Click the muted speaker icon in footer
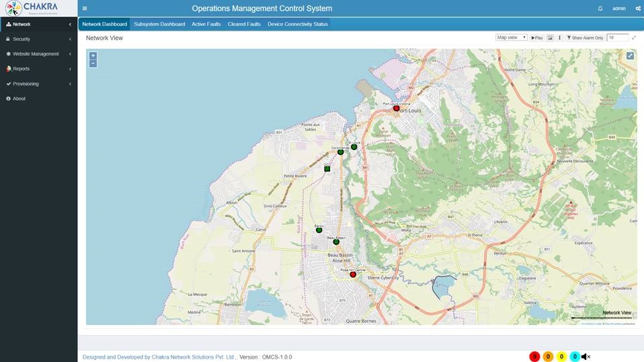This screenshot has width=644, height=362. point(586,357)
